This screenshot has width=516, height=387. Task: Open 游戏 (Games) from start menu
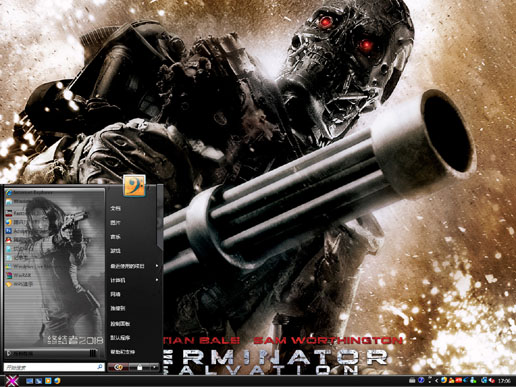point(115,251)
